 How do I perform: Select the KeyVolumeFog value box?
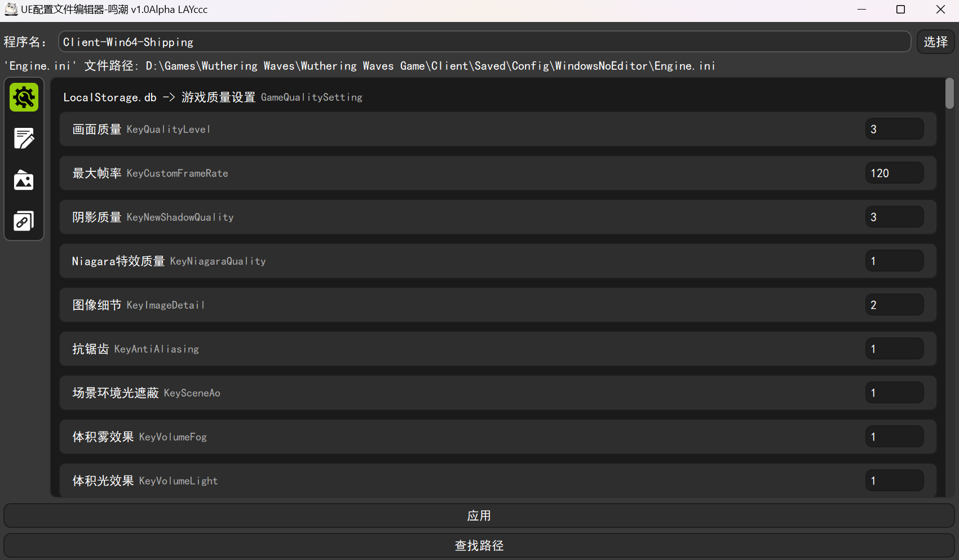(x=894, y=436)
